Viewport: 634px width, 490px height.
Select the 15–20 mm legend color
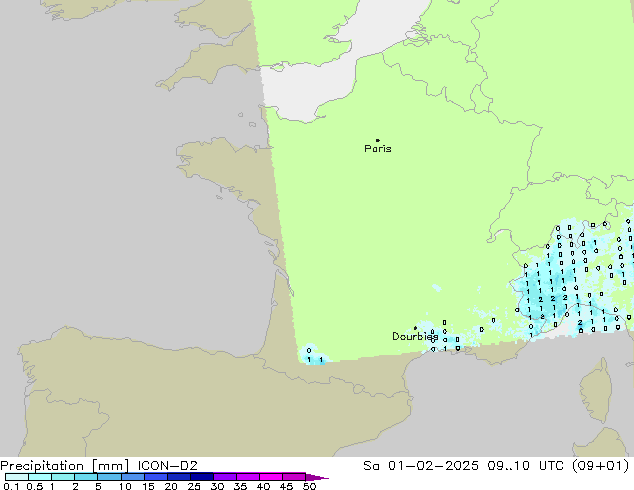[x=155, y=477]
